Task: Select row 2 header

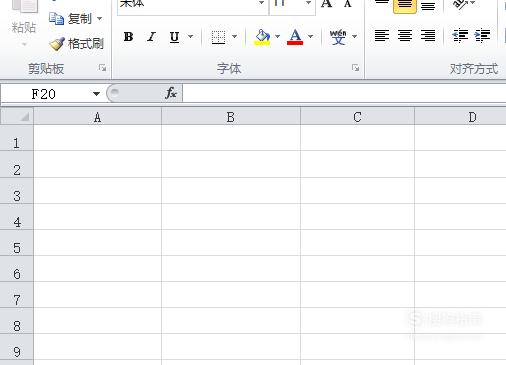Action: click(17, 164)
